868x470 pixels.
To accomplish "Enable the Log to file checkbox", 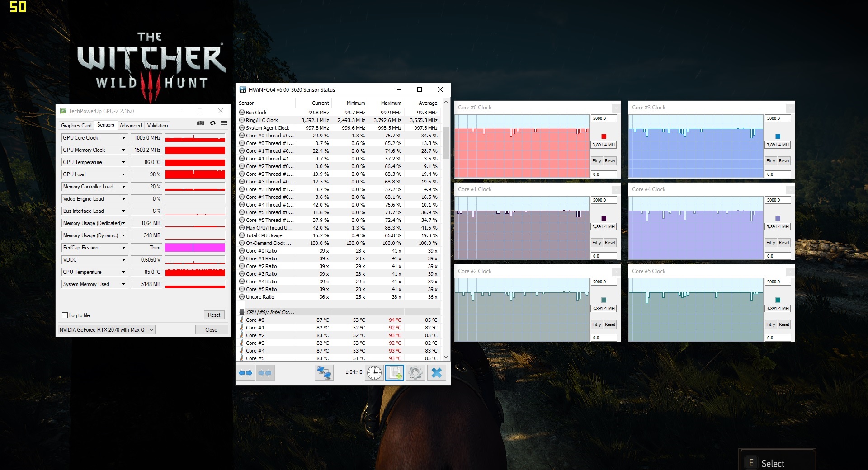I will pos(65,315).
